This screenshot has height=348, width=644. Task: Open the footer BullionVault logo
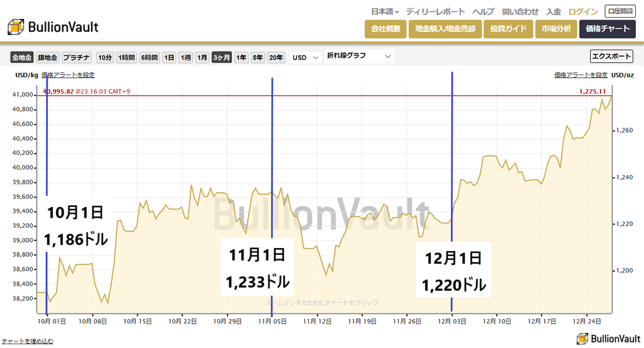[608, 339]
